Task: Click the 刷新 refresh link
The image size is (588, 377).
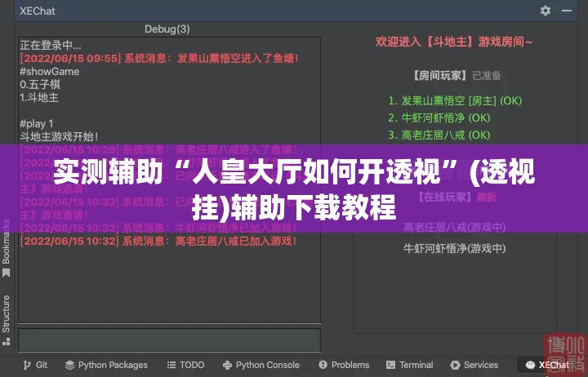Action: [x=487, y=197]
